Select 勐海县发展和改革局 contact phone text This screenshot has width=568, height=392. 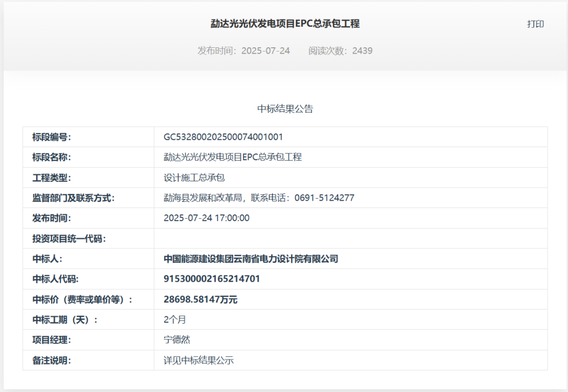coord(259,198)
